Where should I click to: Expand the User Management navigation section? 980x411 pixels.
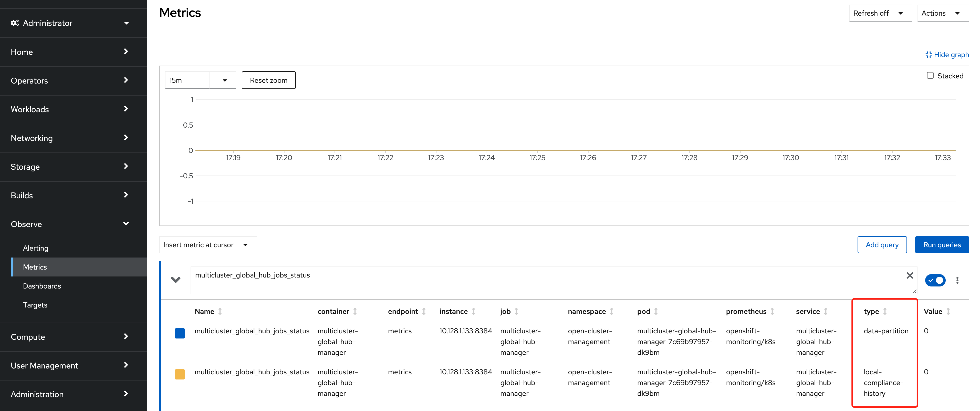click(74, 366)
